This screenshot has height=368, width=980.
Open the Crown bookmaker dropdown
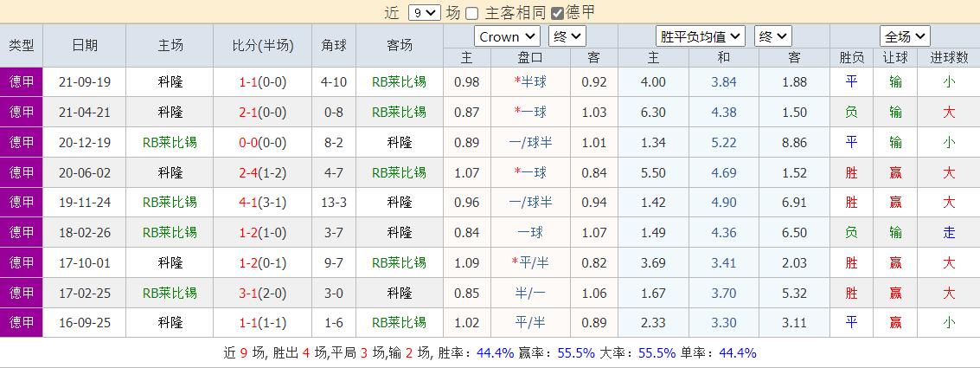click(507, 36)
